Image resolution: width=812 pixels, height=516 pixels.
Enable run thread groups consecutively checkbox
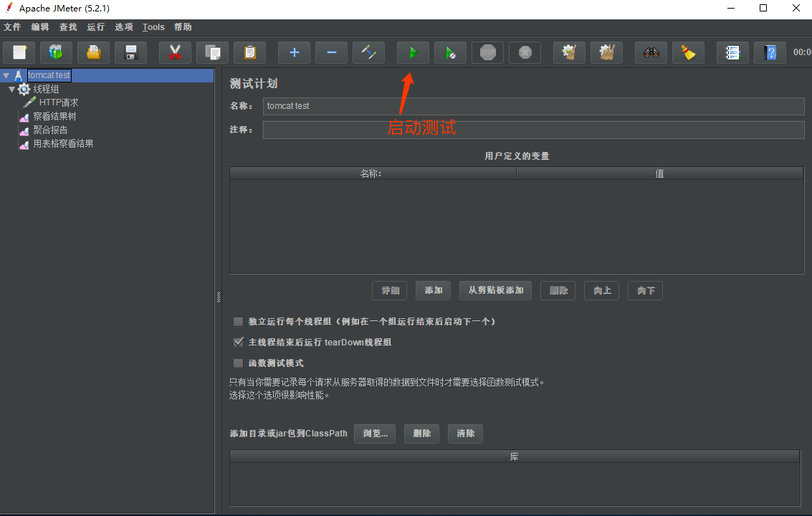pyautogui.click(x=239, y=322)
